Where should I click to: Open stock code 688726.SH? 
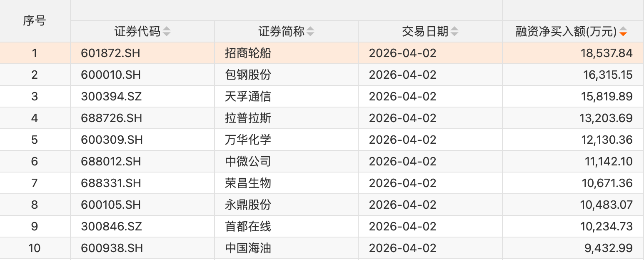(111, 118)
